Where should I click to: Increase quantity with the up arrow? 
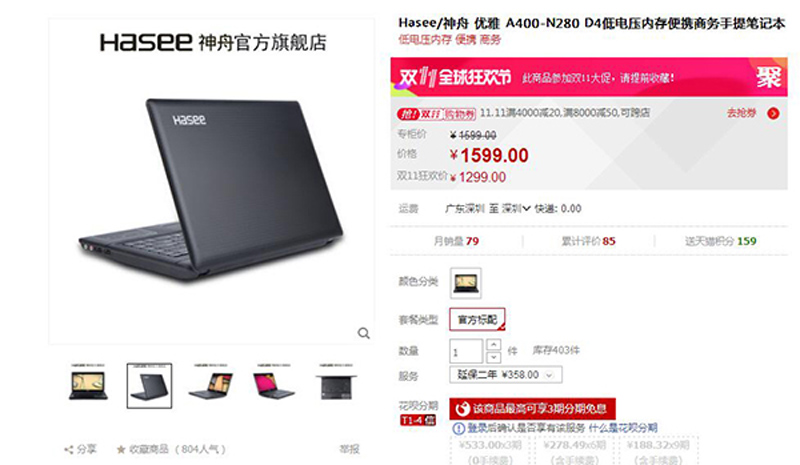493,344
